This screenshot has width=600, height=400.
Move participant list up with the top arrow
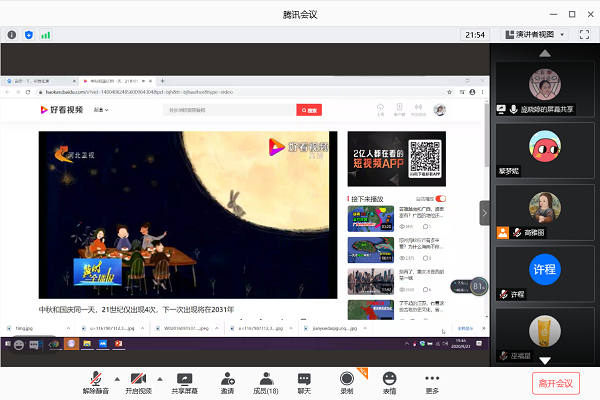tap(545, 53)
